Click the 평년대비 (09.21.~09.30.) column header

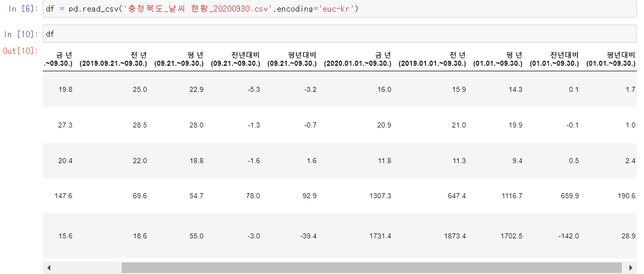(292, 59)
